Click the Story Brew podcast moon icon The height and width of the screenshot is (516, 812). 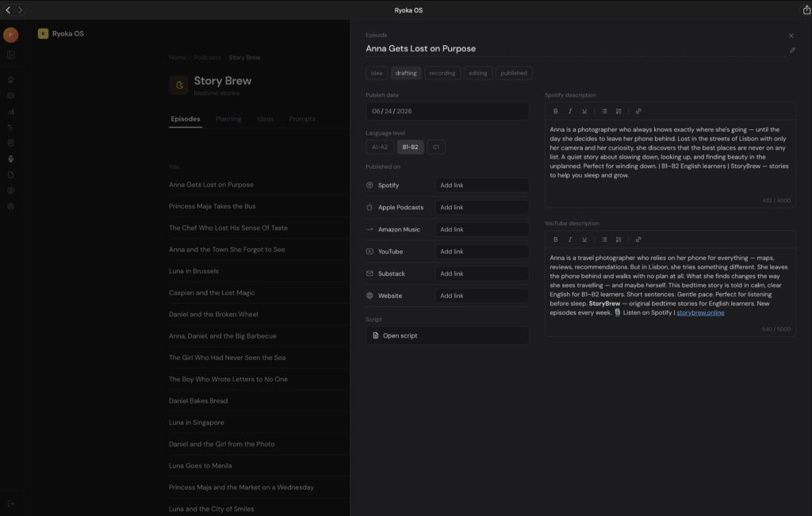pyautogui.click(x=178, y=86)
